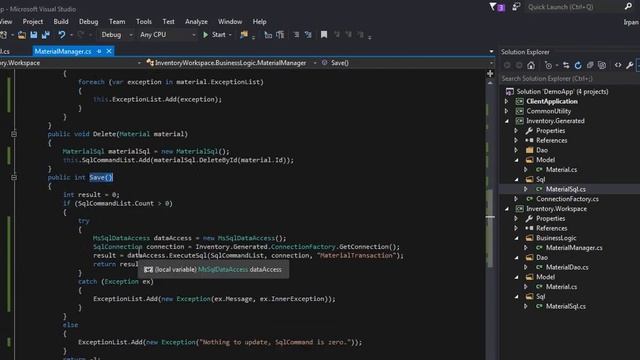Close the MaterialManager.cs tab
640x360 pixels.
coord(109,51)
